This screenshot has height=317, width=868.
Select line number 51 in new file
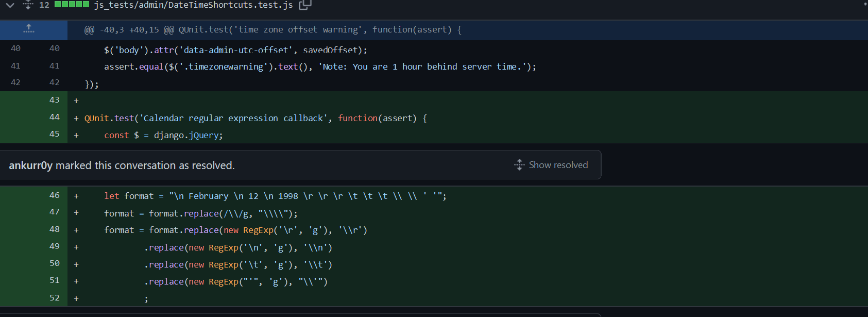54,280
